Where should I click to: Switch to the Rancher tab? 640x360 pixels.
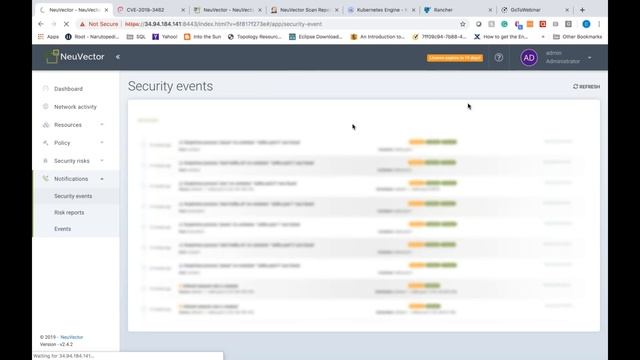tap(458, 9)
